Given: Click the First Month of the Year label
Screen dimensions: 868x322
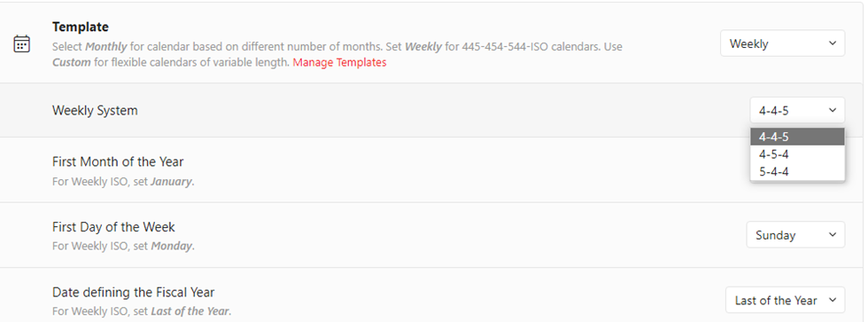Looking at the screenshot, I should [x=118, y=161].
